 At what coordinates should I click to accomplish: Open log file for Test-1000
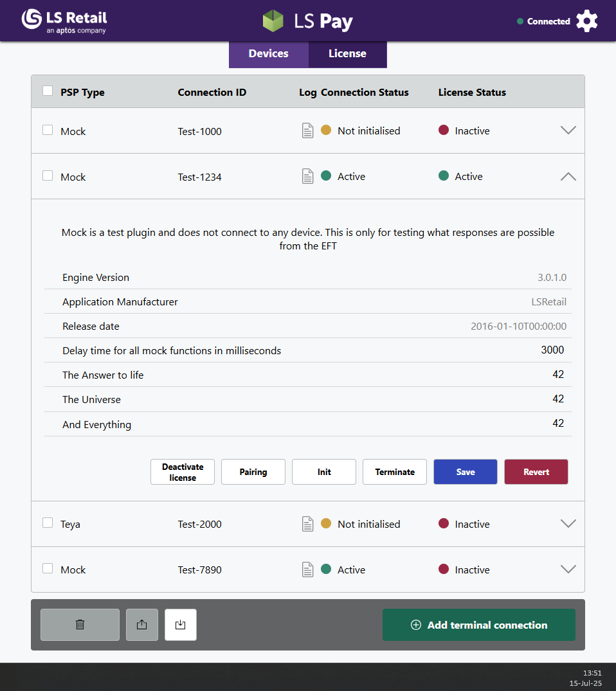[308, 130]
